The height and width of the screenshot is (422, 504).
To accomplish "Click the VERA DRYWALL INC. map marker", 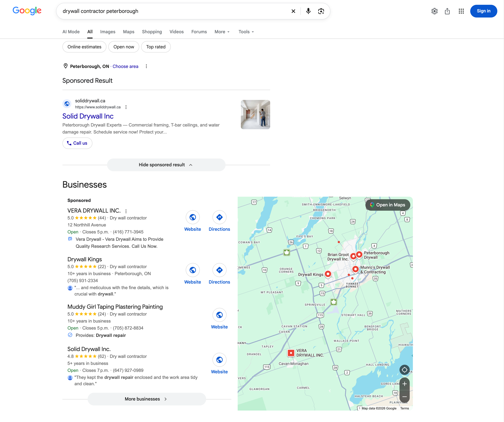I will (x=291, y=353).
